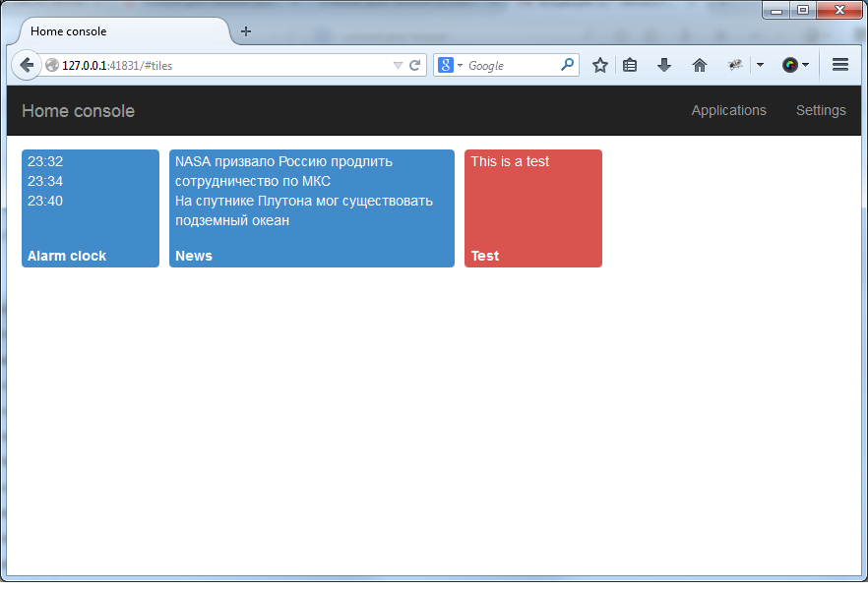This screenshot has width=868, height=590.
Task: Close the browser window
Action: (839, 10)
